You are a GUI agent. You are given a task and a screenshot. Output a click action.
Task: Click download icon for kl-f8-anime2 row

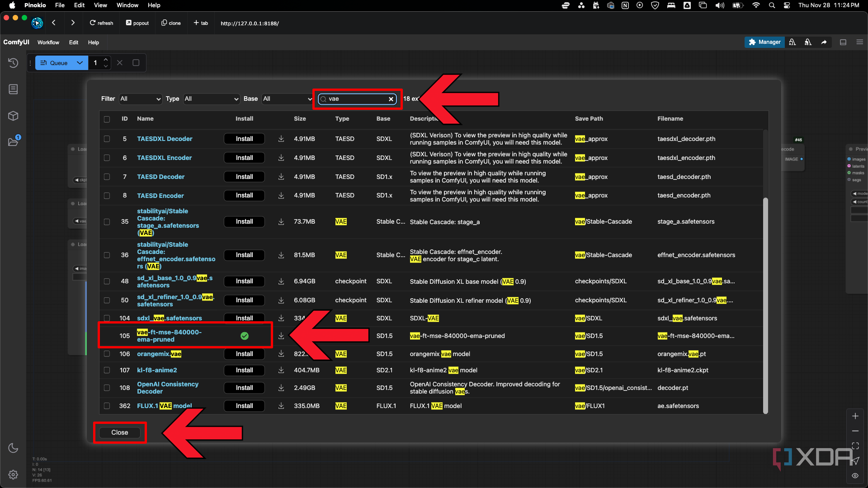pos(281,370)
